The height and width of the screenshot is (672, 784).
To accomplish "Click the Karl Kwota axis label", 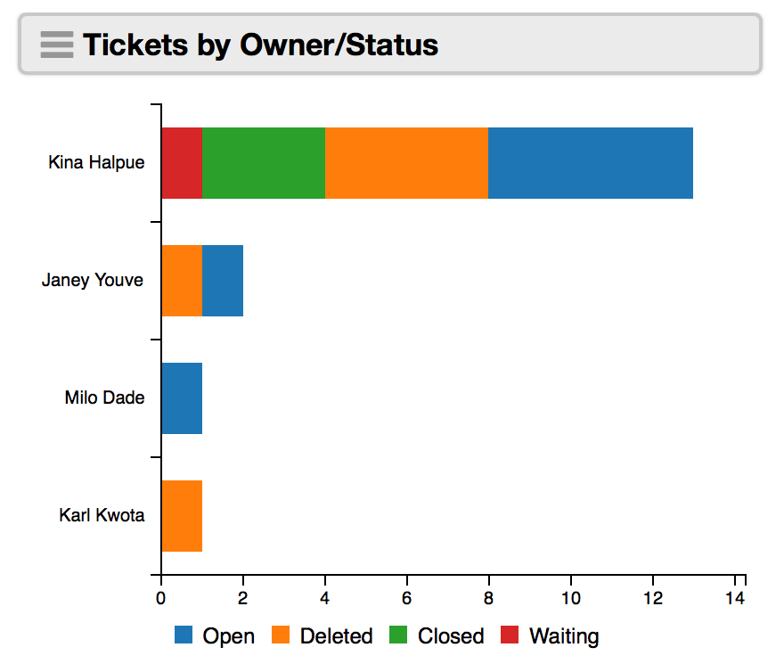I will (102, 515).
